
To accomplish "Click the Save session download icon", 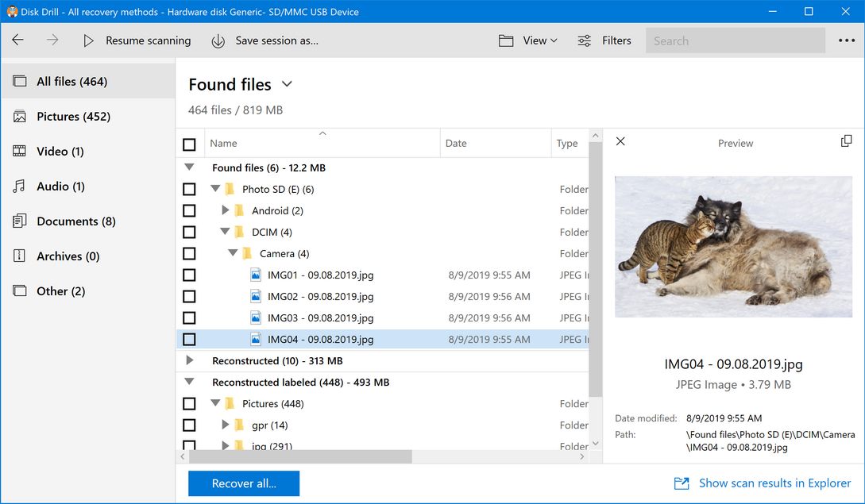I will [x=218, y=40].
